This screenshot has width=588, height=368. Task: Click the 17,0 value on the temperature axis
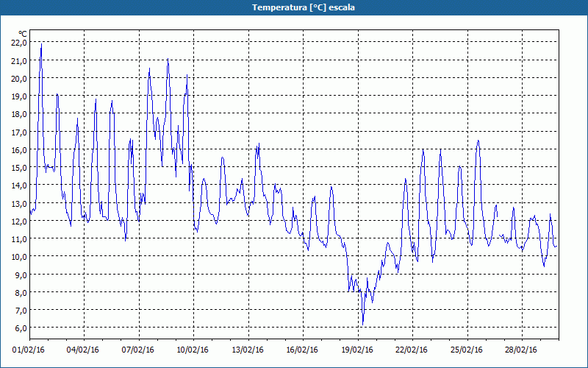click(19, 132)
